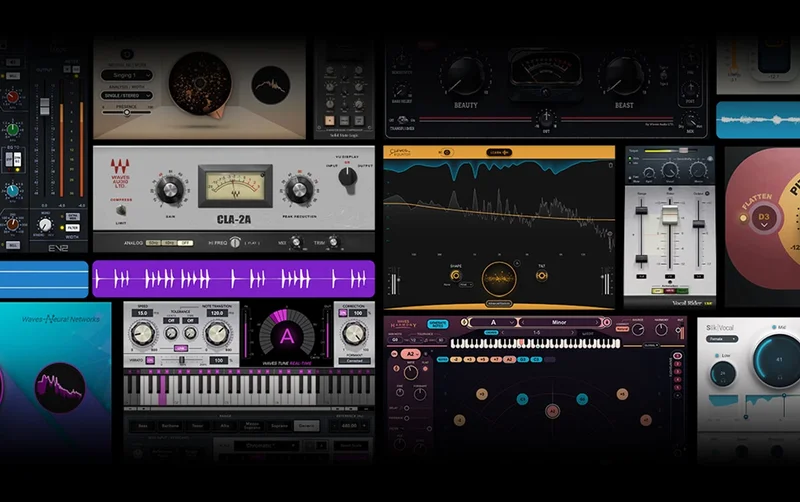The image size is (800, 502).
Task: Click the Beauty knob on the tube plugin
Action: (x=465, y=76)
